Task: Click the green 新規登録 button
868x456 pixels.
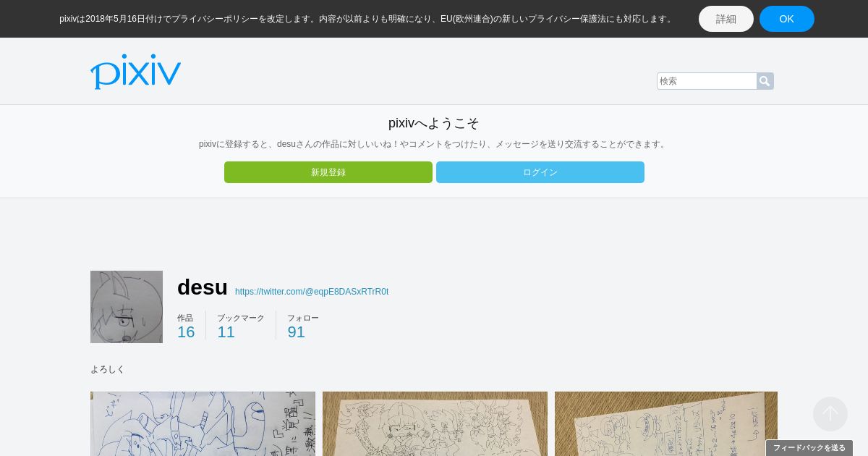Action: click(x=328, y=172)
